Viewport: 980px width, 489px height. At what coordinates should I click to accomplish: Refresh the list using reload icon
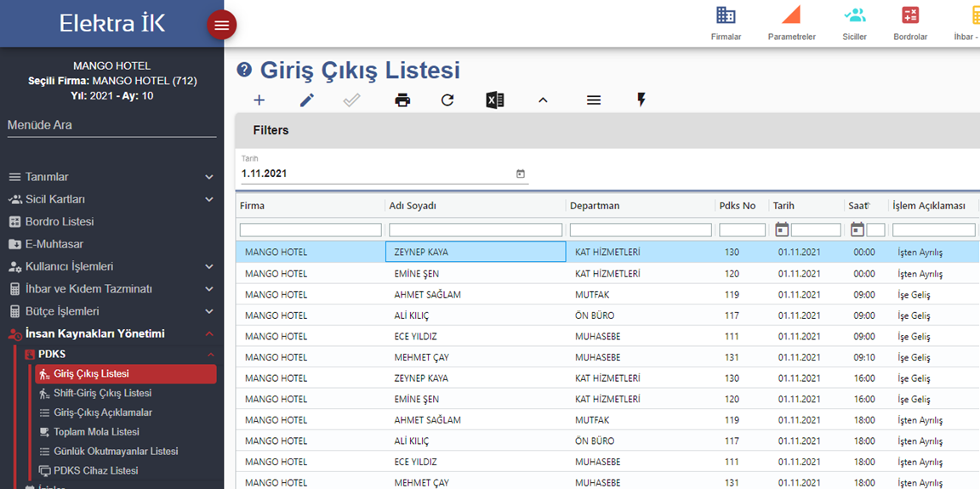(x=447, y=100)
